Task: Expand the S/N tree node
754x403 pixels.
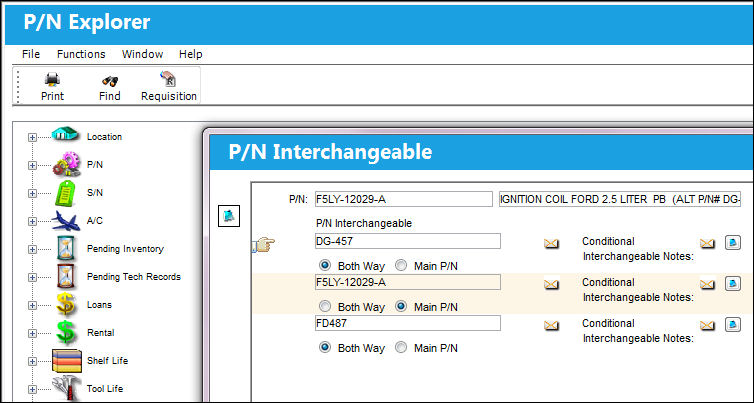Action: (x=32, y=193)
